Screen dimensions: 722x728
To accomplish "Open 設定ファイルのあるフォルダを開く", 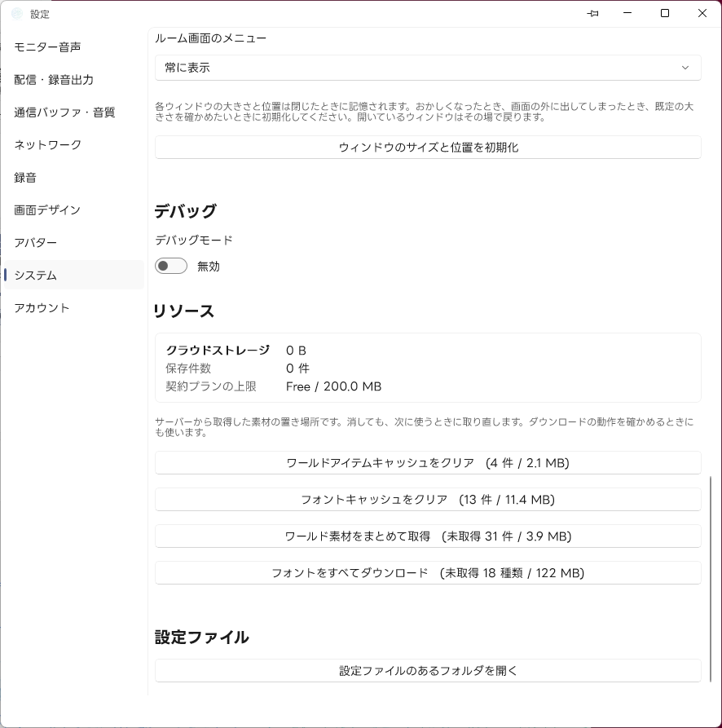I will [427, 670].
